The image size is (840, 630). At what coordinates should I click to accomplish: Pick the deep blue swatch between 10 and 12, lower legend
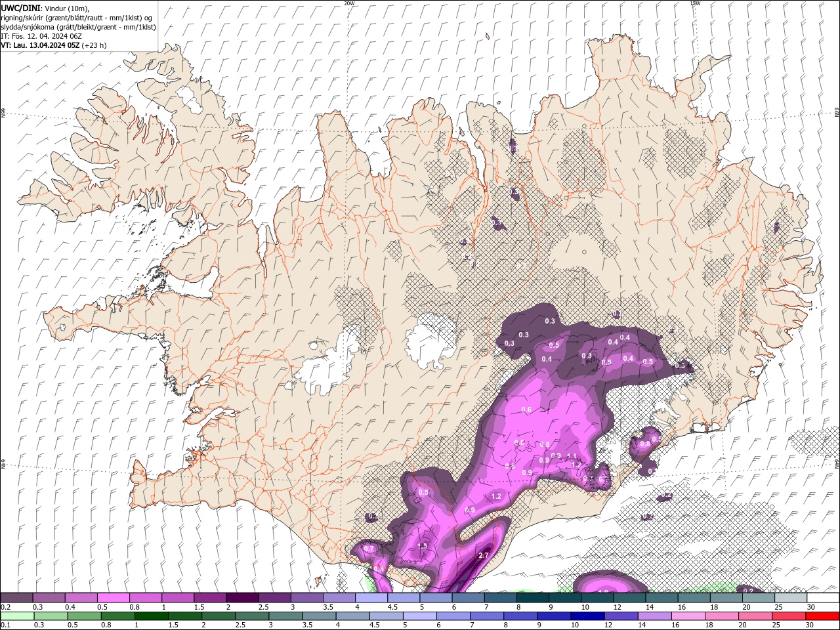(x=587, y=616)
